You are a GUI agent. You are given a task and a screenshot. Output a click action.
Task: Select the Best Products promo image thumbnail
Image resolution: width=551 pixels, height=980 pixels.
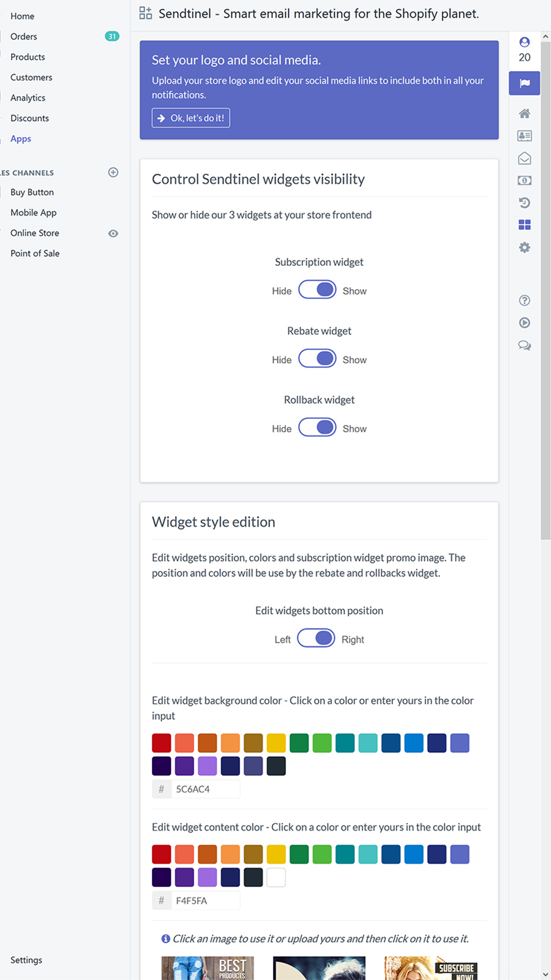click(208, 968)
